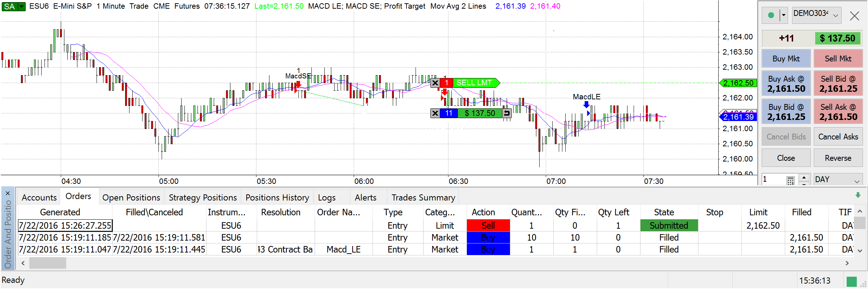Click the quantity input field showing 1
The image size is (868, 289).
(773, 179)
